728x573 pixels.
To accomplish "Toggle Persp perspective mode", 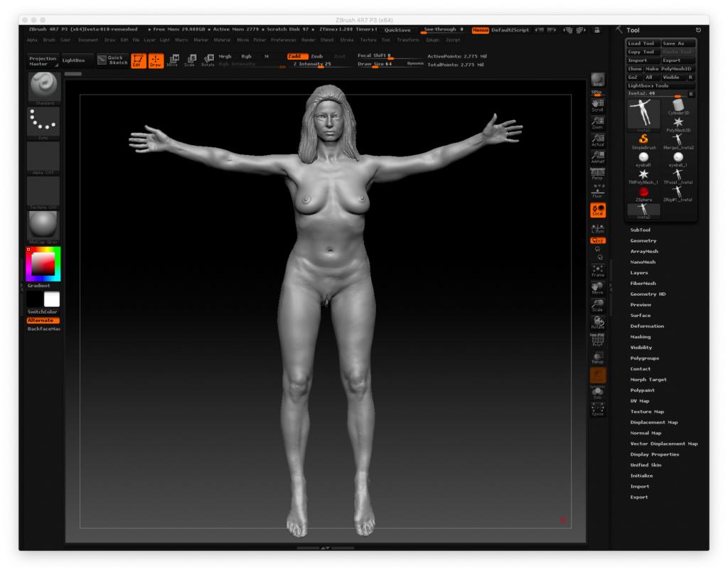I will 597,173.
